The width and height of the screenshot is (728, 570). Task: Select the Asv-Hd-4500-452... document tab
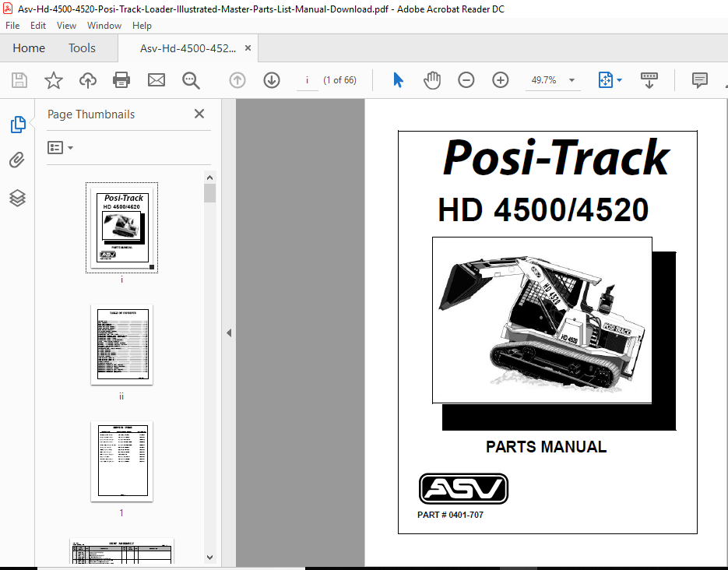coord(188,48)
